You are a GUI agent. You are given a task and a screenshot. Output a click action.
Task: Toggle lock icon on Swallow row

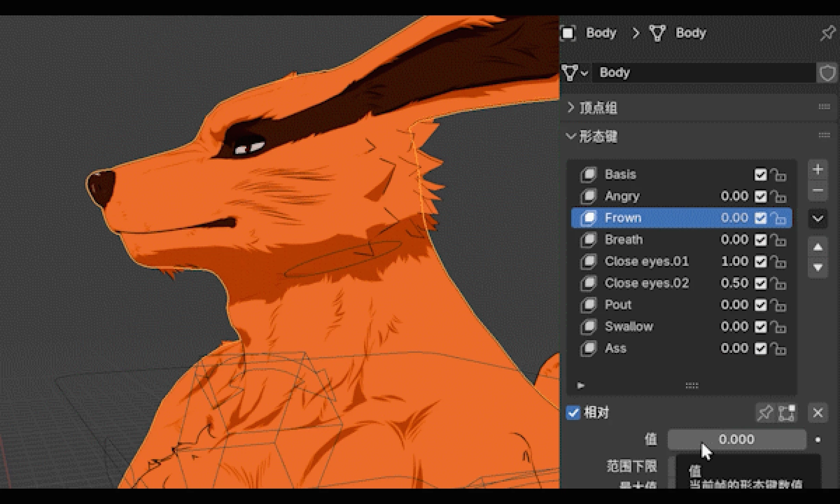click(x=778, y=327)
